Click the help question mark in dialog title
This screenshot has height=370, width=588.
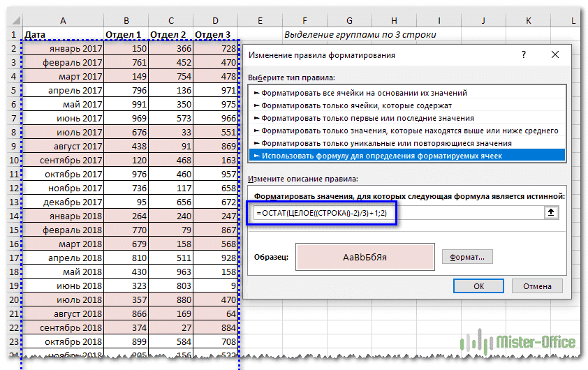524,54
